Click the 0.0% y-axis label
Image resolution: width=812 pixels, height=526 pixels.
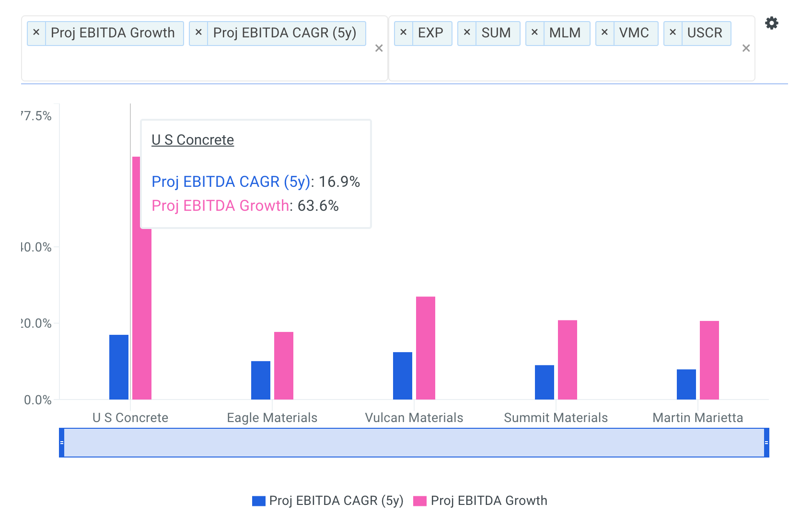click(x=38, y=400)
